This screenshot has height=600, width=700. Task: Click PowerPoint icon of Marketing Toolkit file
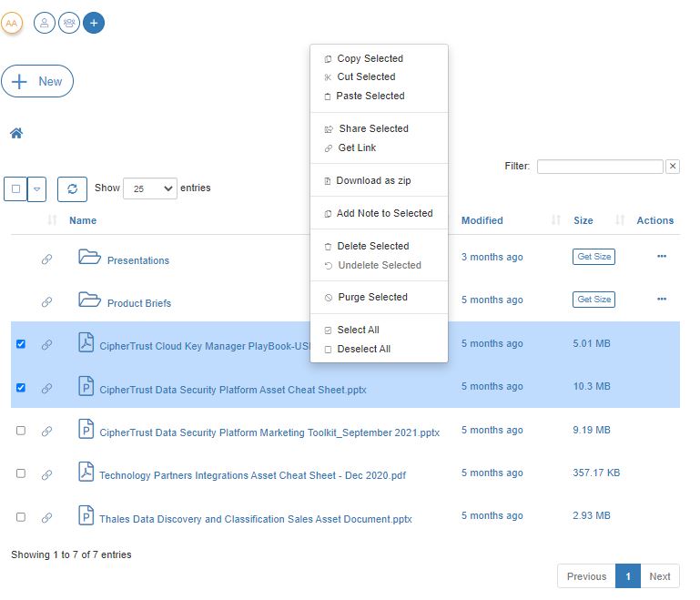click(86, 429)
